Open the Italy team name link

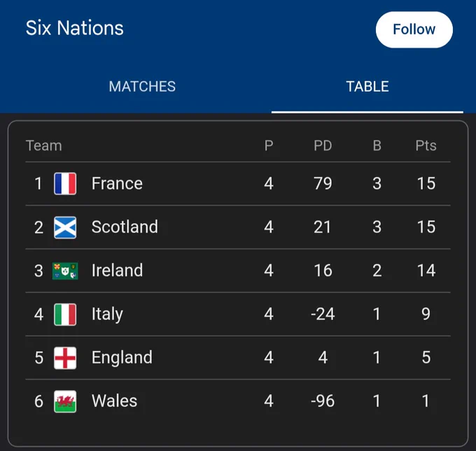coord(107,314)
